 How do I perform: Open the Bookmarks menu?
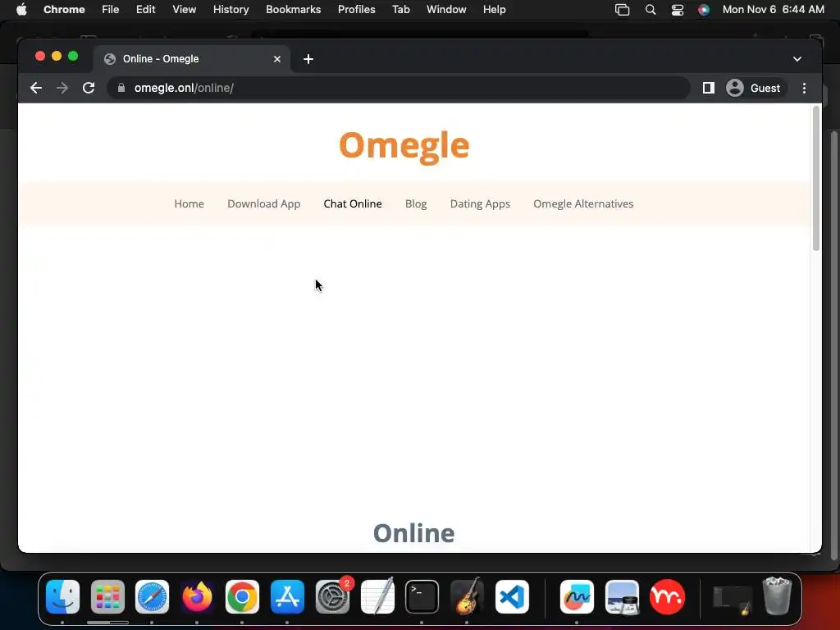[294, 10]
